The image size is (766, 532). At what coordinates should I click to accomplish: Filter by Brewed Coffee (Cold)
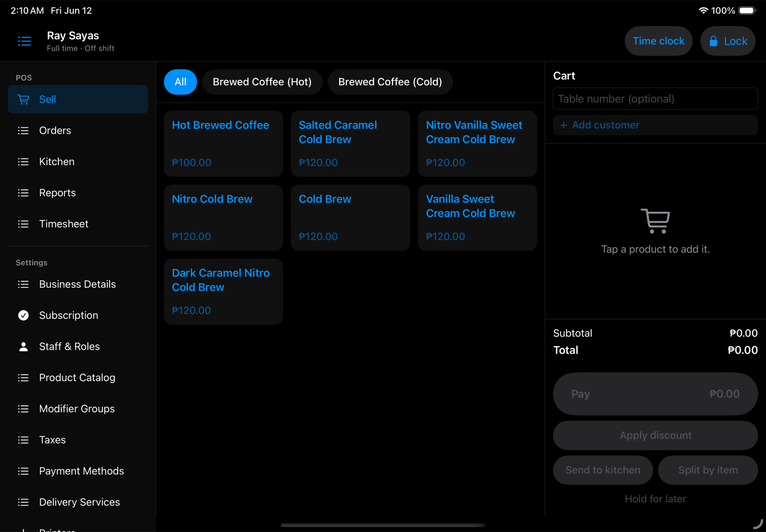(390, 82)
